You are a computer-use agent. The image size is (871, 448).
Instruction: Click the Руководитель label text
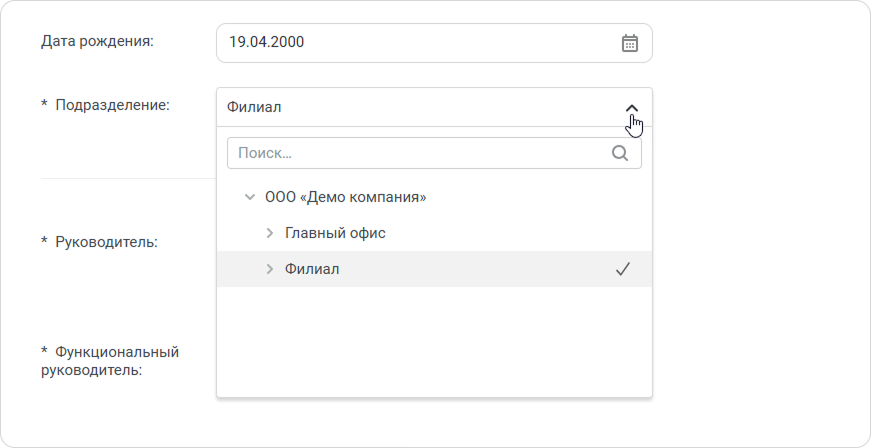(x=106, y=242)
